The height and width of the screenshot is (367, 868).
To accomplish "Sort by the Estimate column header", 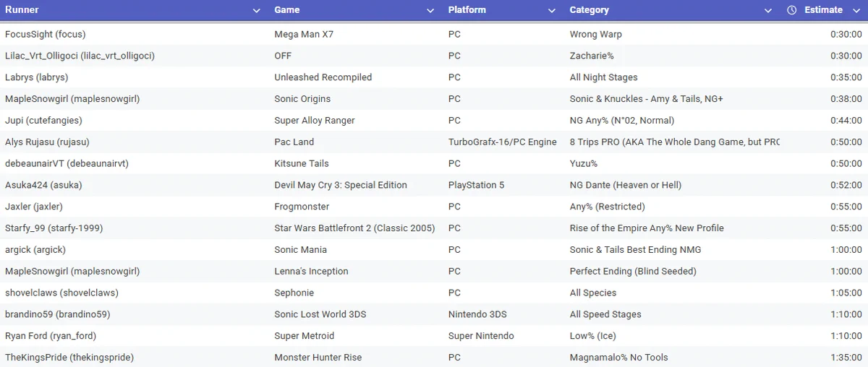I will click(823, 10).
